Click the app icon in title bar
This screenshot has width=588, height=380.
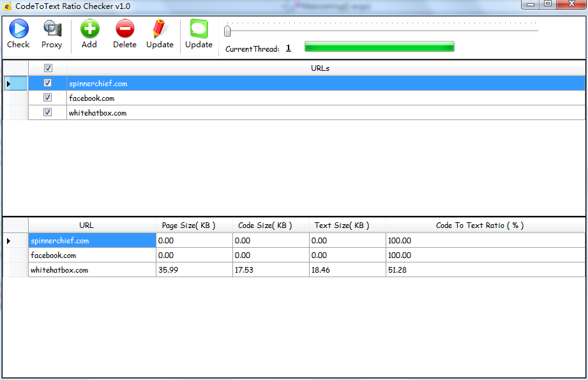8,6
